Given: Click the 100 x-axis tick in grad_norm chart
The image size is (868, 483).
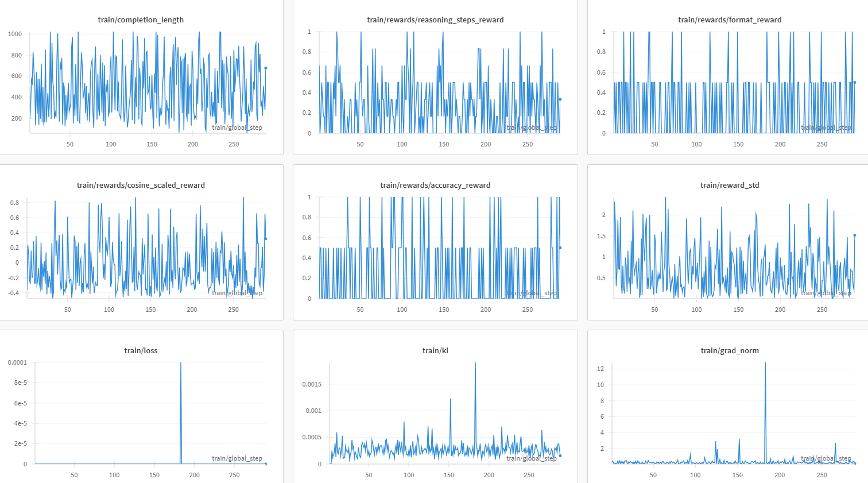Looking at the screenshot, I should pyautogui.click(x=695, y=475).
